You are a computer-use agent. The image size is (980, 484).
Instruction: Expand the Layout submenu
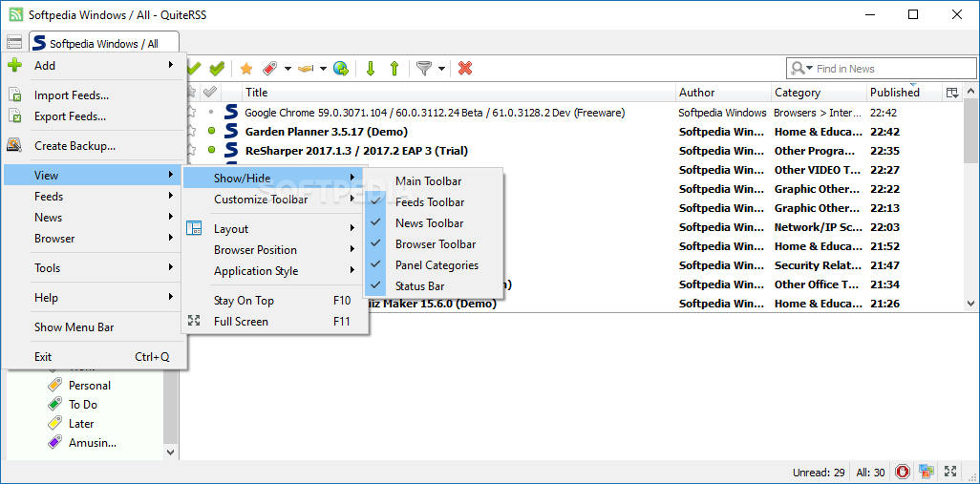273,229
